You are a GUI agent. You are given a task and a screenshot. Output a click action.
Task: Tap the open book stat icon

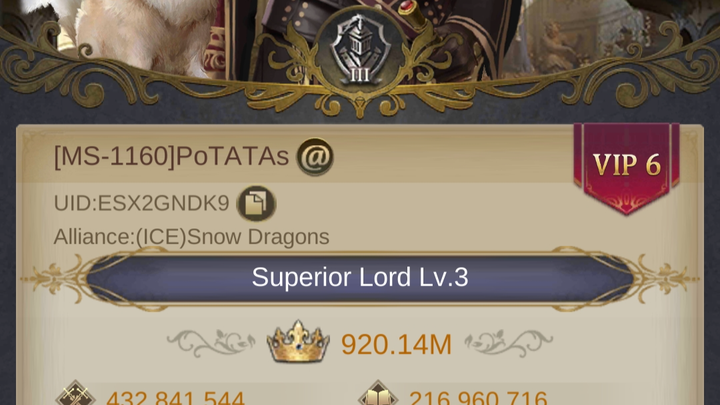378,394
